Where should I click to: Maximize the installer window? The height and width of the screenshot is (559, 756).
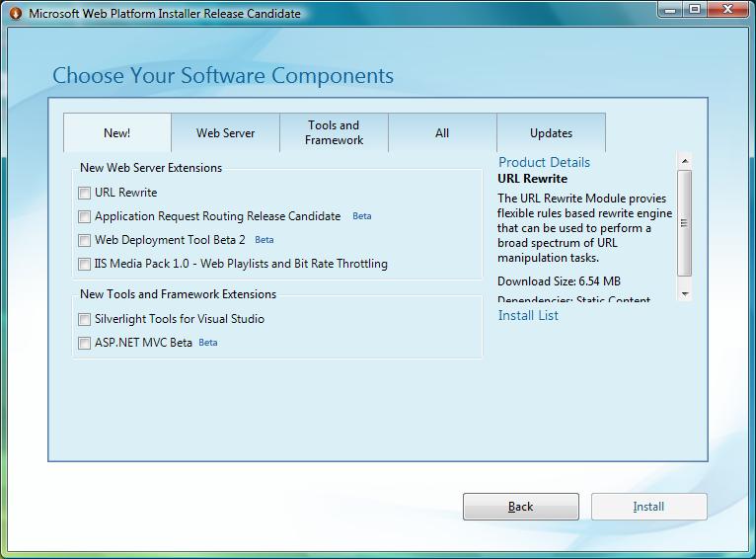[695, 10]
